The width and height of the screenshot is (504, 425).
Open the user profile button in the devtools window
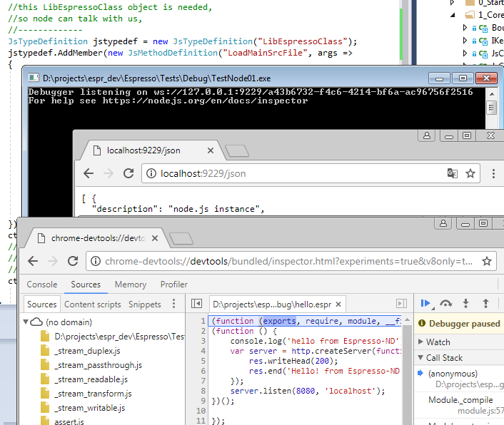coord(443,223)
